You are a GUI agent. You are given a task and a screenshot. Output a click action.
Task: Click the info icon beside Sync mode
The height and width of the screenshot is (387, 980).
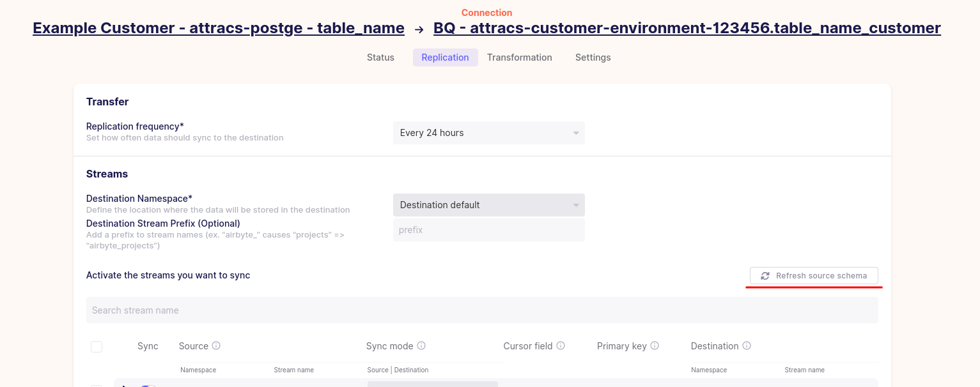[x=421, y=345]
